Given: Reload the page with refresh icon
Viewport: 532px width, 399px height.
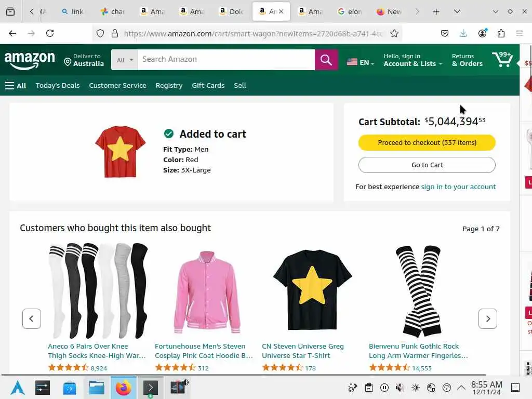Looking at the screenshot, I should [50, 33].
